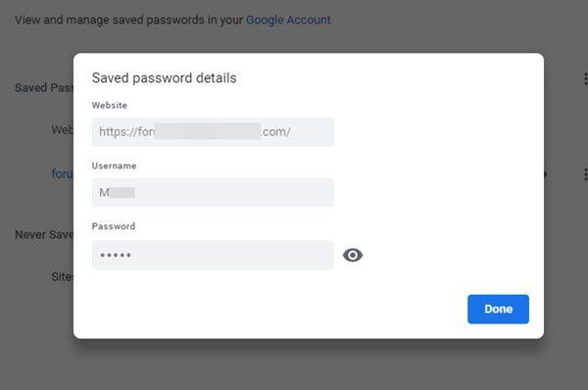
Task: Click the Never Saved heading behind dialog
Action: [44, 235]
